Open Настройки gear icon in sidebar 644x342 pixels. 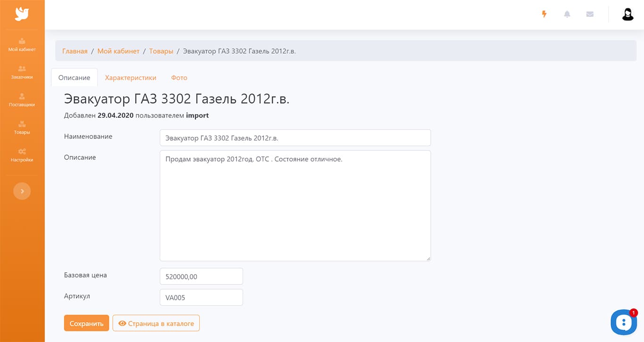pyautogui.click(x=22, y=155)
